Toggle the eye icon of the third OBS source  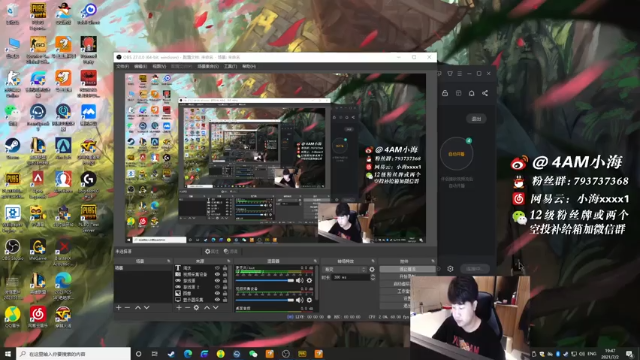coord(218,281)
